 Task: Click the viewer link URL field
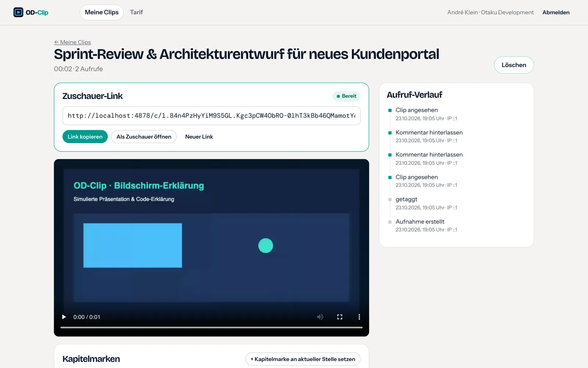point(211,116)
